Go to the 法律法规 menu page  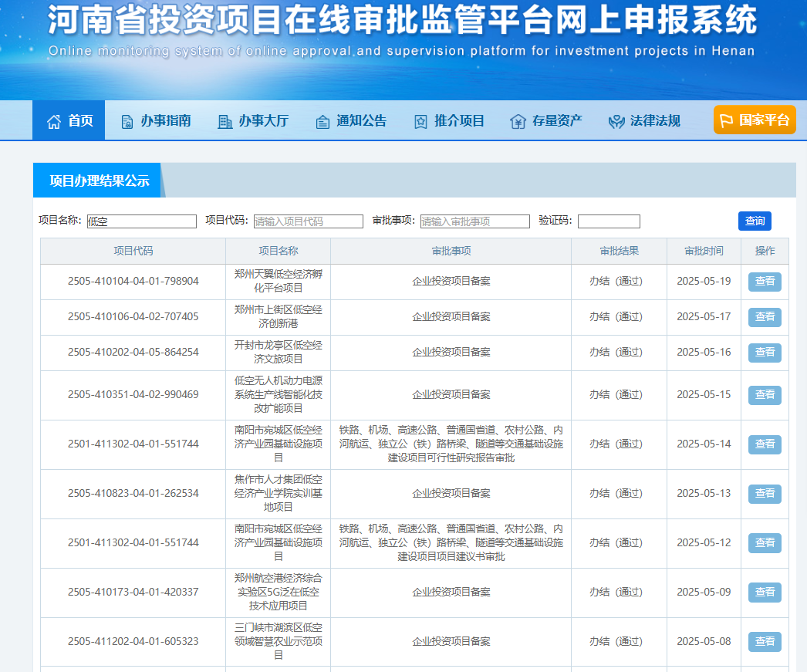(x=655, y=121)
